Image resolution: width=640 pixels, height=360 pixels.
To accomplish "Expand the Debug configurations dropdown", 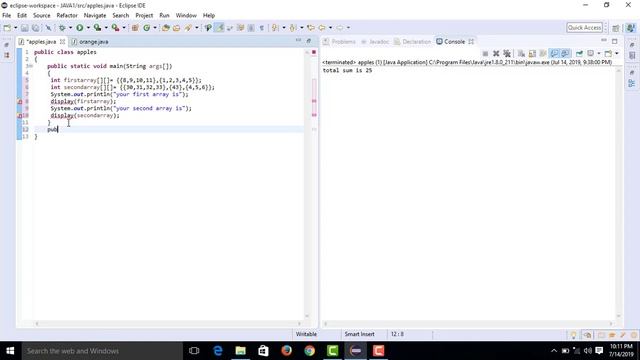I will (x=70, y=28).
